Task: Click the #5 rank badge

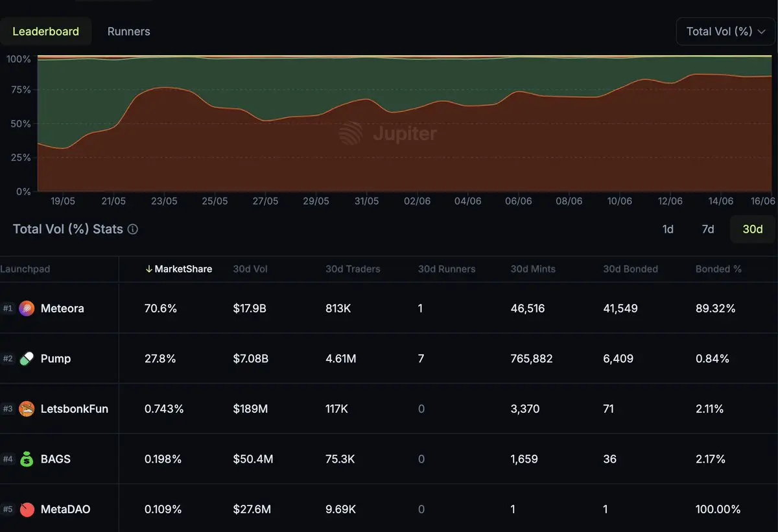Action: pyautogui.click(x=8, y=509)
